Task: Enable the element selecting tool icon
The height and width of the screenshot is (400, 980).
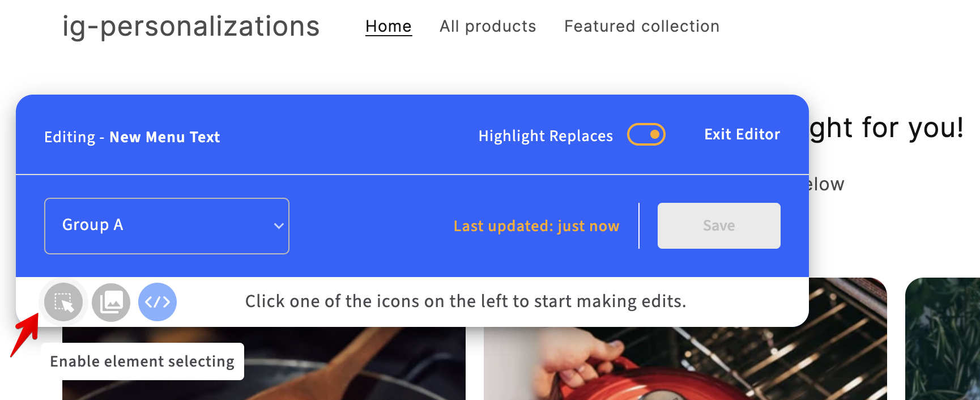Action: pos(63,302)
